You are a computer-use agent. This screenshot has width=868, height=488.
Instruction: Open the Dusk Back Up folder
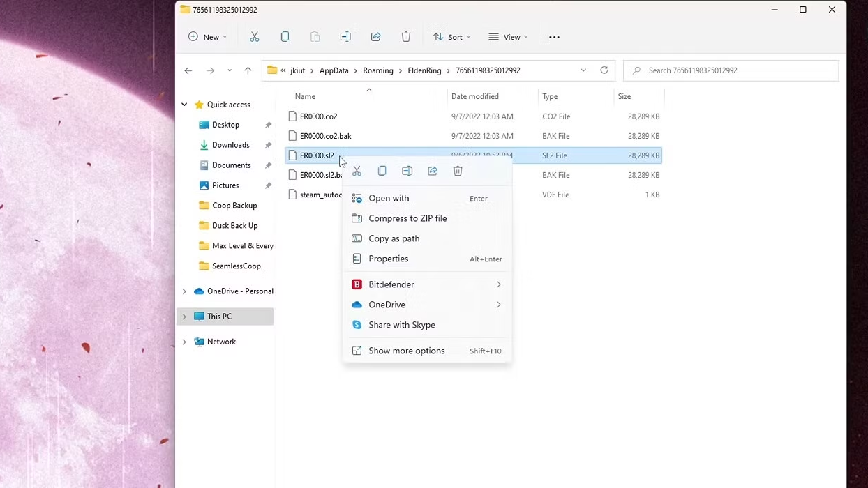(234, 226)
